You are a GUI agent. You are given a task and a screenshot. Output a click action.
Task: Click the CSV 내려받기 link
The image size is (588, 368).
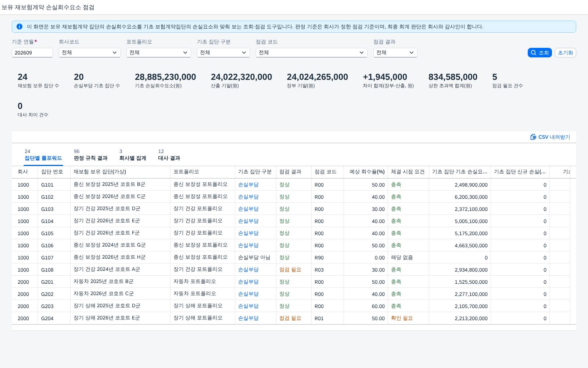tap(550, 137)
